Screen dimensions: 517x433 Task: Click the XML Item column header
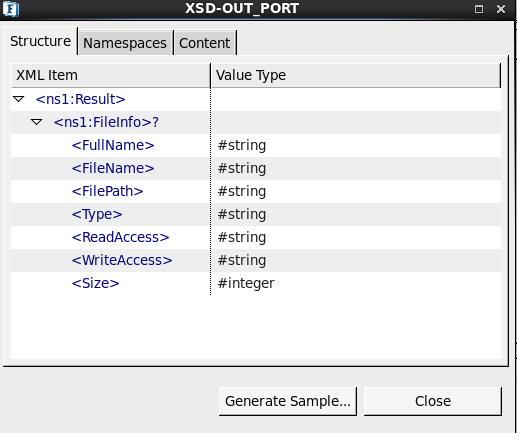coord(111,75)
